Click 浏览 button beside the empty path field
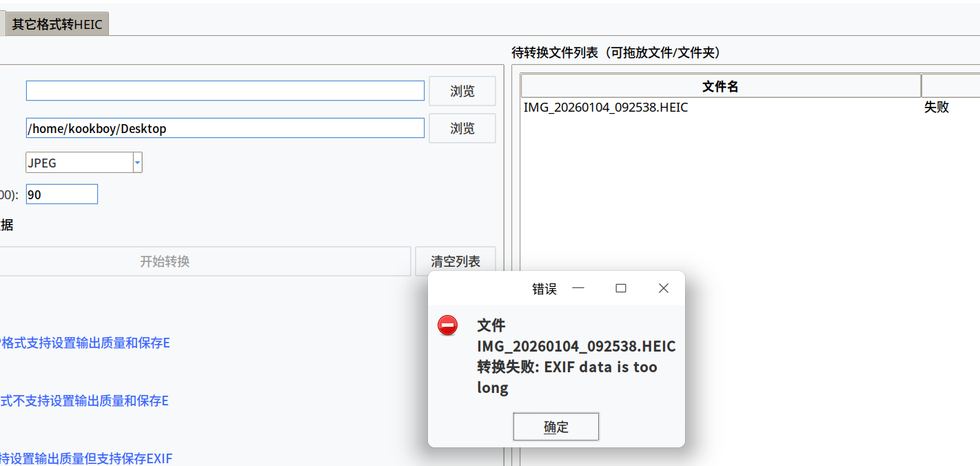The width and height of the screenshot is (980, 466). click(462, 91)
